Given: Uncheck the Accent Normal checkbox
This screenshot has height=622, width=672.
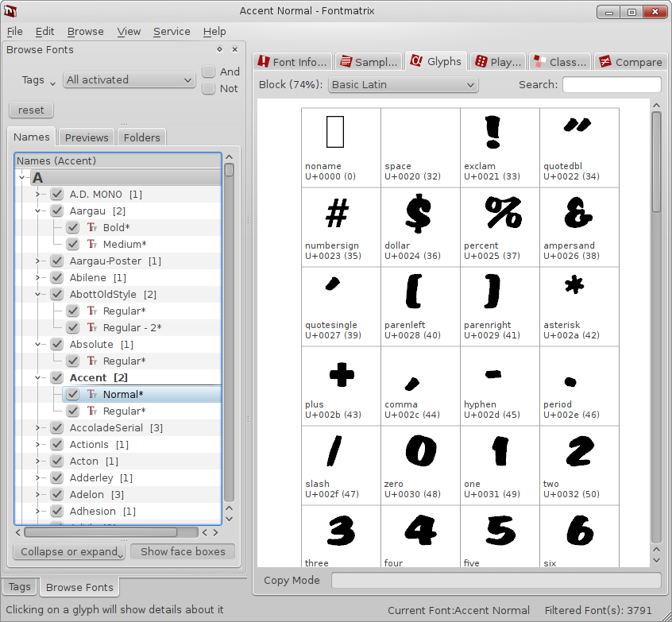Looking at the screenshot, I should tap(73, 394).
